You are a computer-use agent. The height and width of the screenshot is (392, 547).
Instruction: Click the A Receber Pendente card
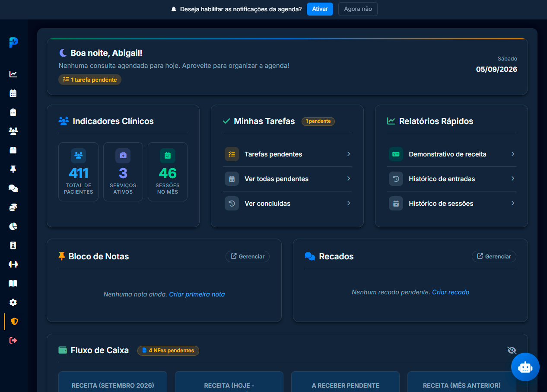pyautogui.click(x=346, y=382)
